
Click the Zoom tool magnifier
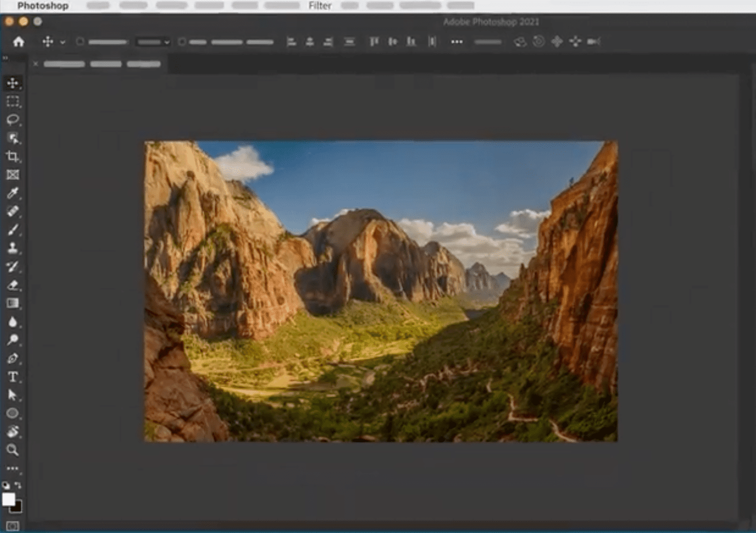click(12, 450)
